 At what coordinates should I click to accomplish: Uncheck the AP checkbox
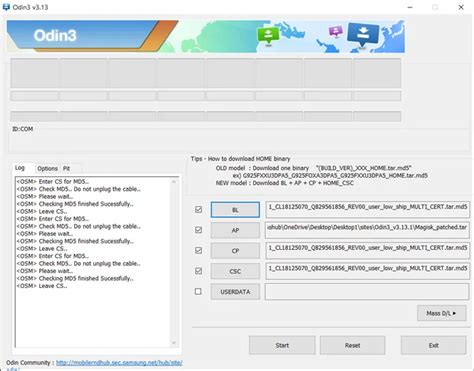pos(198,230)
